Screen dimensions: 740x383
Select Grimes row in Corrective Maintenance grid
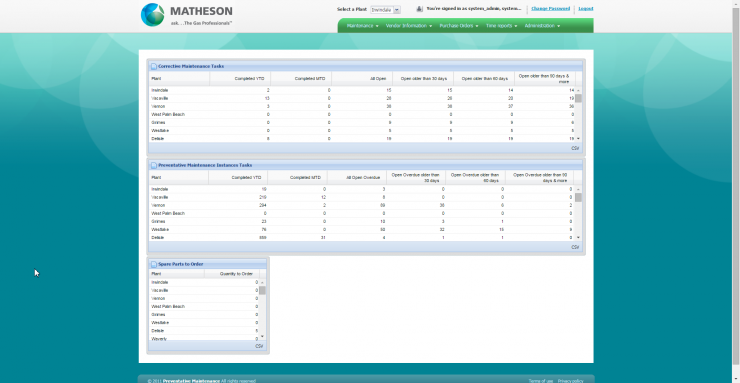click(362, 122)
